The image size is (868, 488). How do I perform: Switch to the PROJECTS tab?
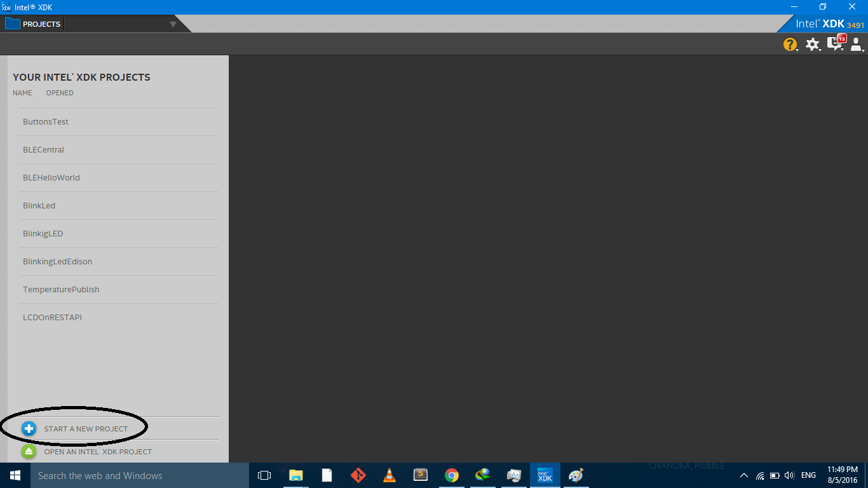(41, 24)
